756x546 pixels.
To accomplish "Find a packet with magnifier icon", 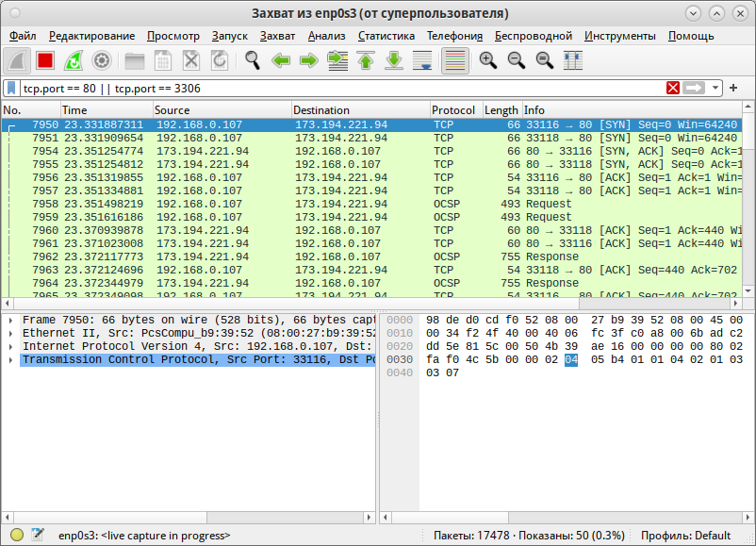I will click(253, 60).
